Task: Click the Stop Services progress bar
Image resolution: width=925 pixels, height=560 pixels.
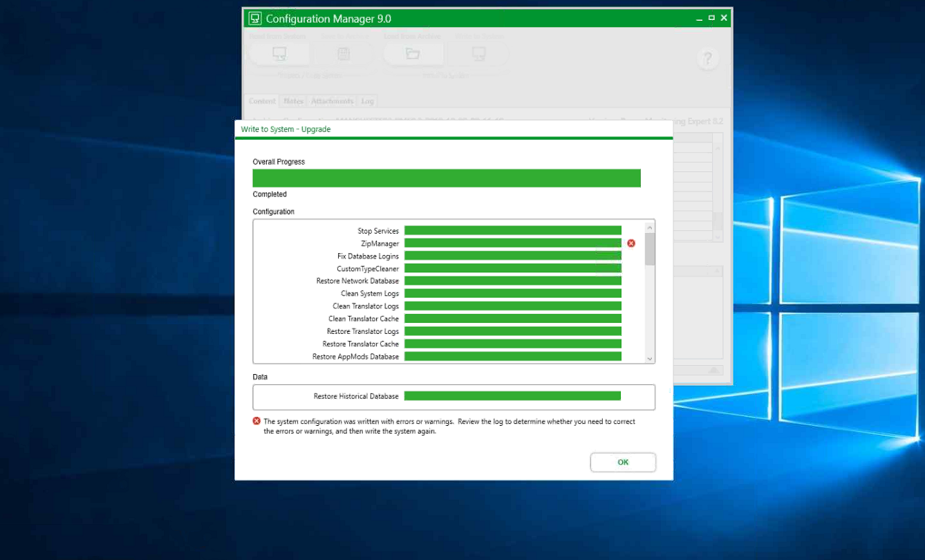Action: pos(513,231)
